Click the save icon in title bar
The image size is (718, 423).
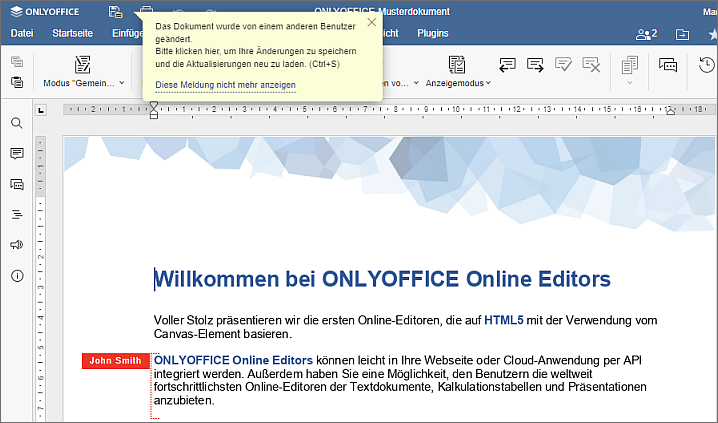tap(116, 11)
